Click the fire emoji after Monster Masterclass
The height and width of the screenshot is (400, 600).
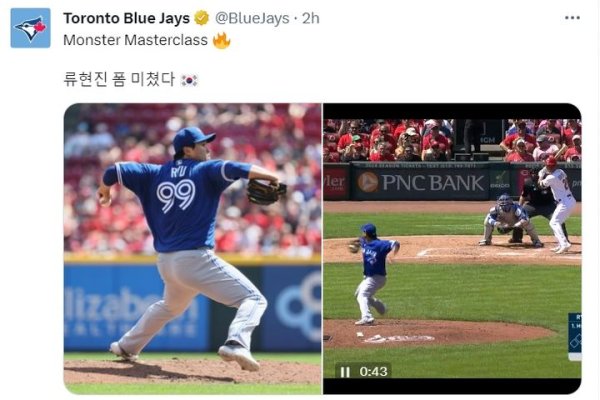tap(222, 41)
